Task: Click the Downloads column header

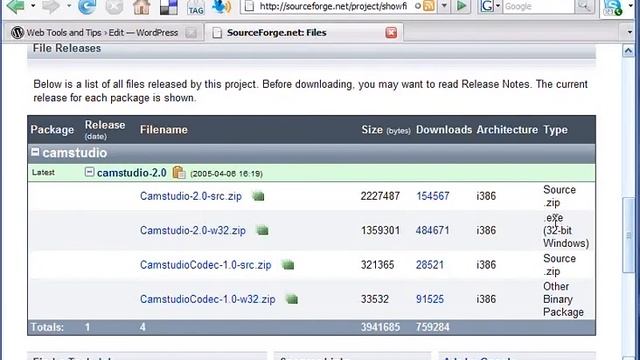Action: pyautogui.click(x=444, y=130)
